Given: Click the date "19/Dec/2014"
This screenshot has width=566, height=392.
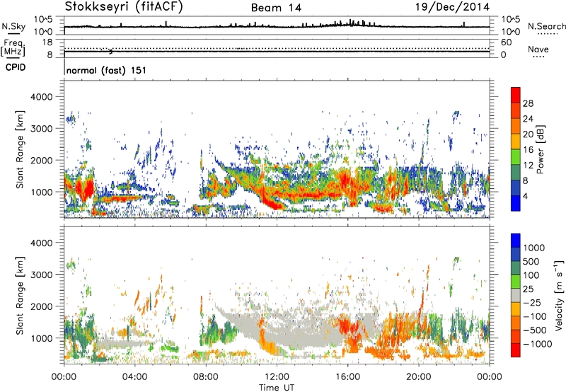Looking at the screenshot, I should pyautogui.click(x=452, y=7).
